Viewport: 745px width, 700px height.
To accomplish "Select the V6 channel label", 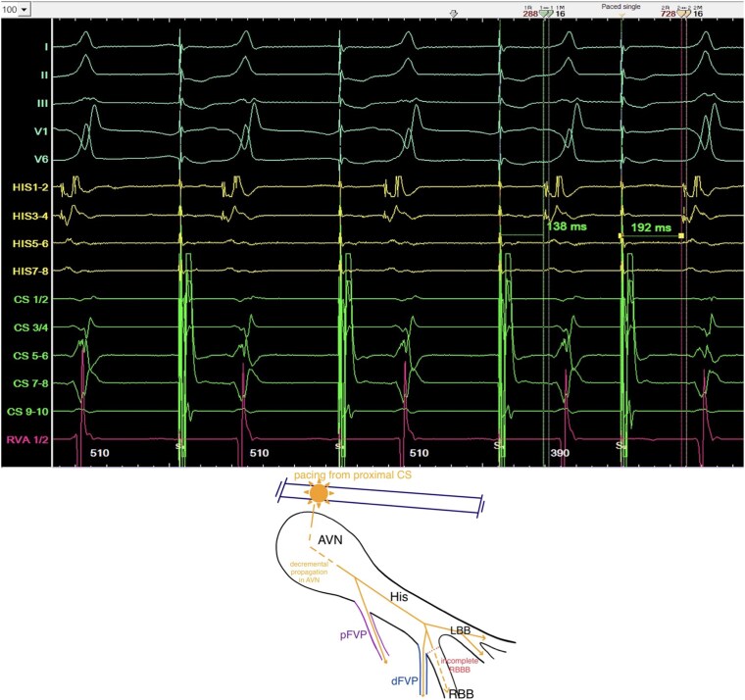I will click(41, 159).
